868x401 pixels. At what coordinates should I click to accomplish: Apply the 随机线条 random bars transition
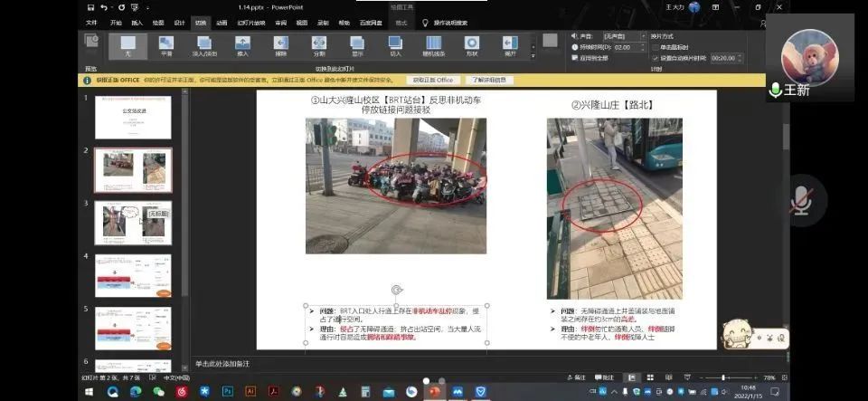point(433,46)
